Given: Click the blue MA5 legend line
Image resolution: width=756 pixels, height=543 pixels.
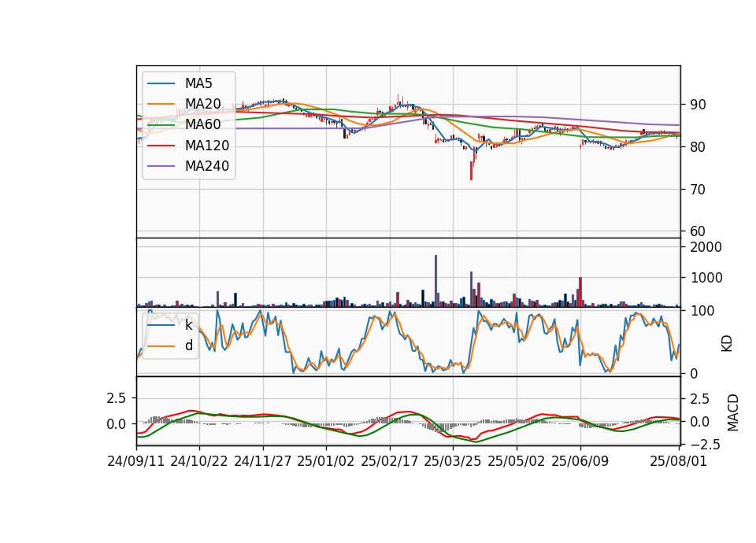Looking at the screenshot, I should click(x=161, y=83).
